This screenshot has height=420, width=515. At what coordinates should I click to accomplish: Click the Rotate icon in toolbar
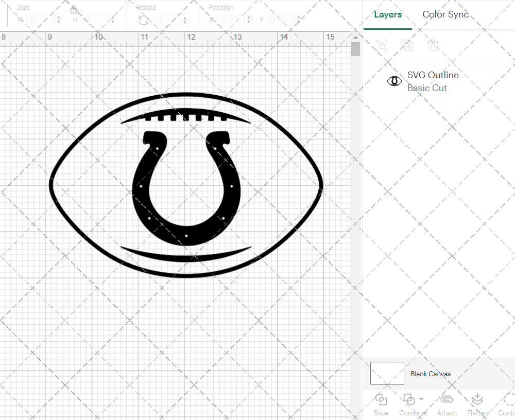[144, 20]
